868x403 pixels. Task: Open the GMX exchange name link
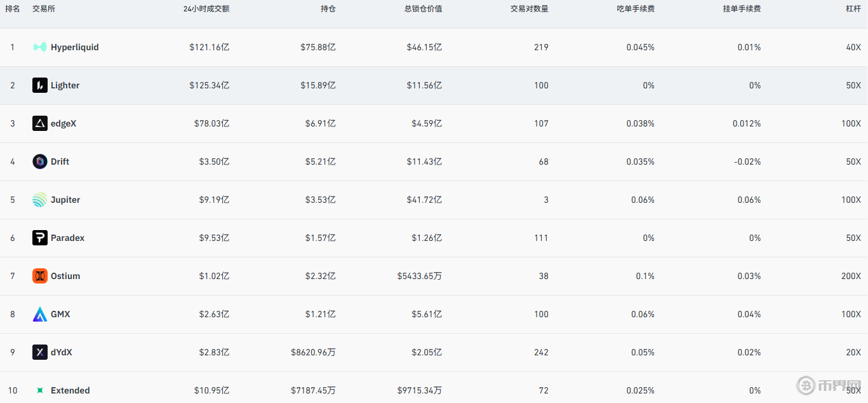(60, 314)
